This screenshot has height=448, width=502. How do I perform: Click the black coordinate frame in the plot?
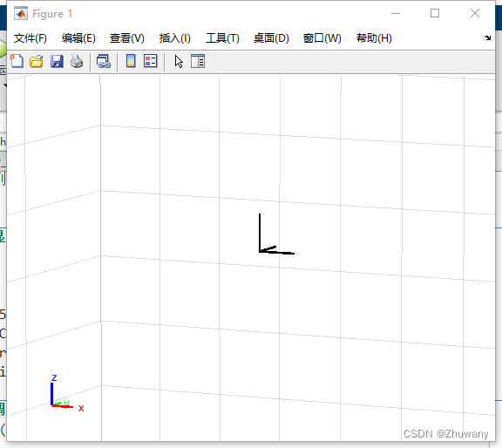(x=276, y=234)
